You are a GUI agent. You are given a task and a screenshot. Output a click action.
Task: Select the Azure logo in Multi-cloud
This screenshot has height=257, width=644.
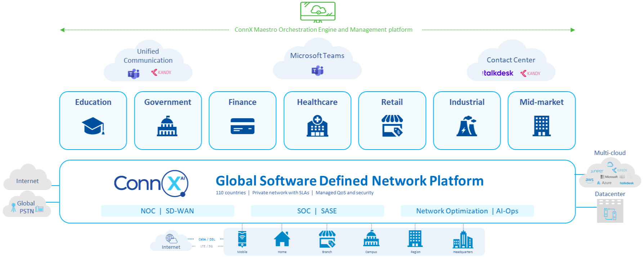point(605,183)
